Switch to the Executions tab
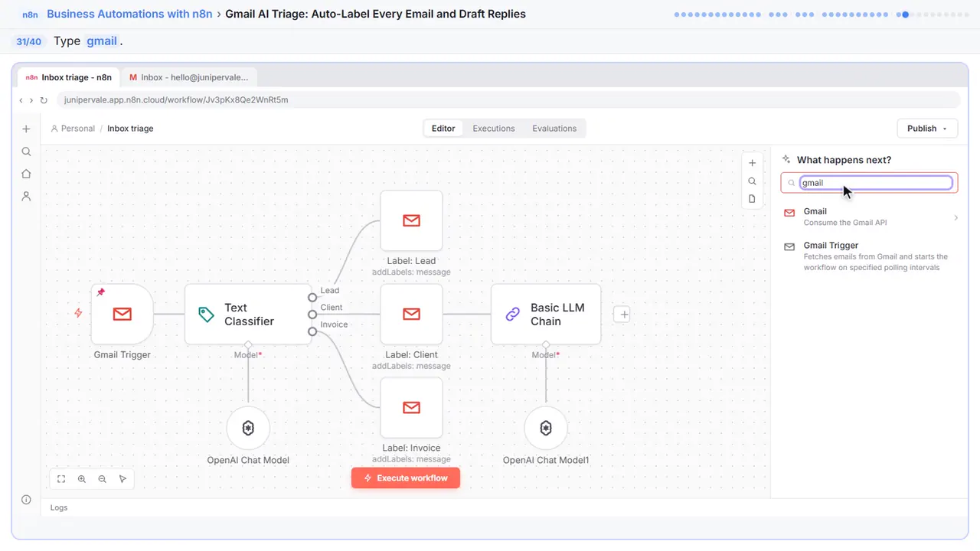The height and width of the screenshot is (551, 980). (494, 129)
